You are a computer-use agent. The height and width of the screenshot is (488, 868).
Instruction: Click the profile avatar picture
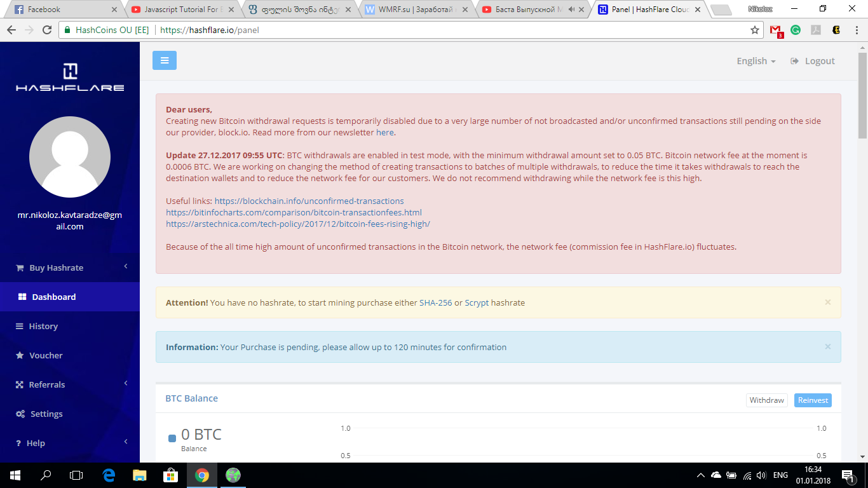(x=70, y=157)
